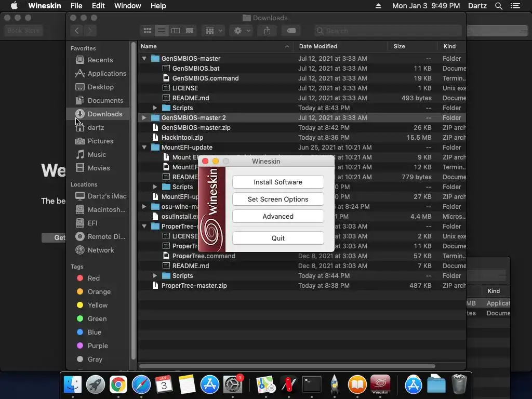Select the Red tag
The width and height of the screenshot is (532, 399).
click(98, 278)
